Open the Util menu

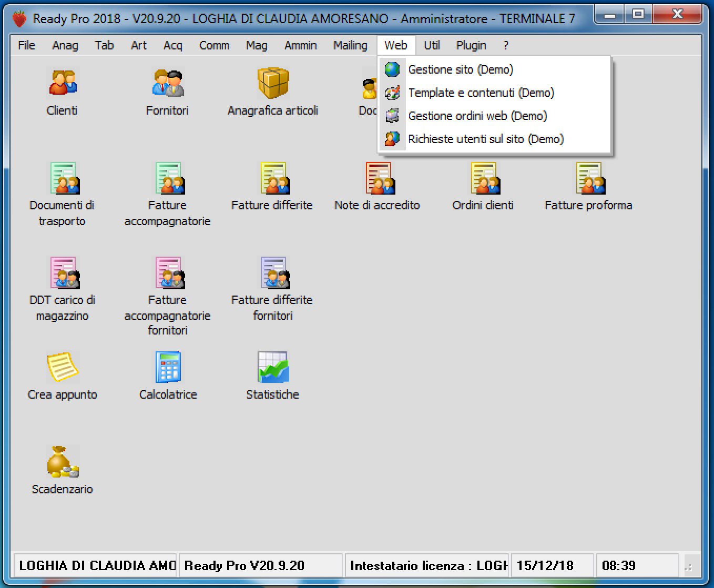pos(432,45)
